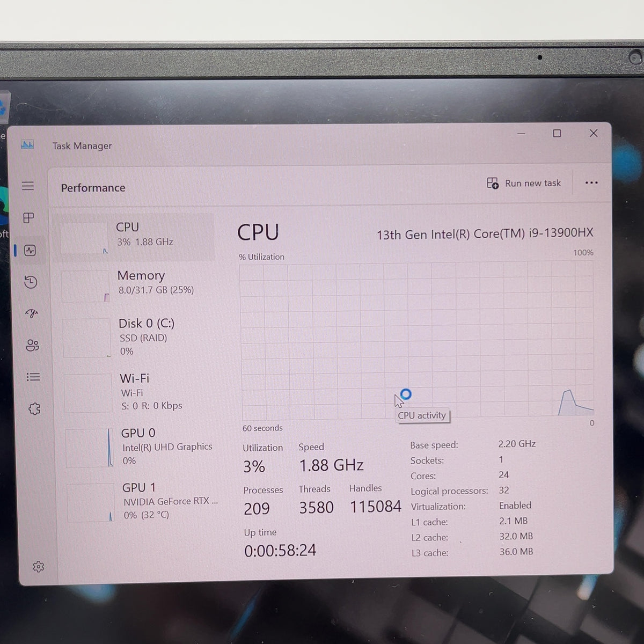Click the Task Manager app icon in title bar
Image resolution: width=644 pixels, height=644 pixels.
click(27, 145)
